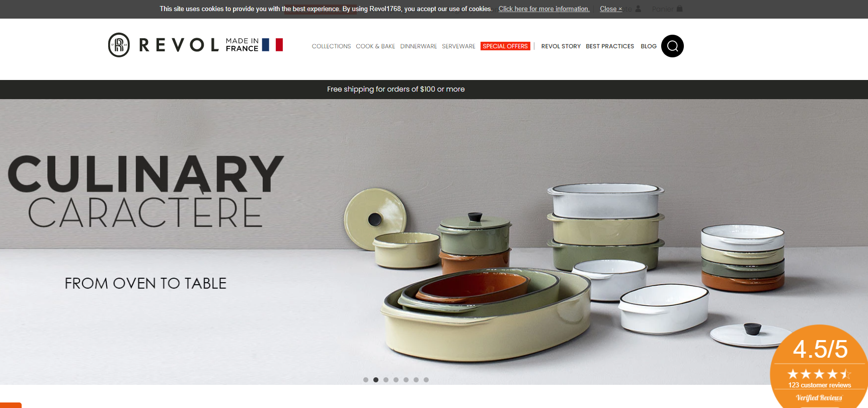Screen dimensions: 868x408
Task: Click the Revol circular R logo
Action: tap(119, 45)
